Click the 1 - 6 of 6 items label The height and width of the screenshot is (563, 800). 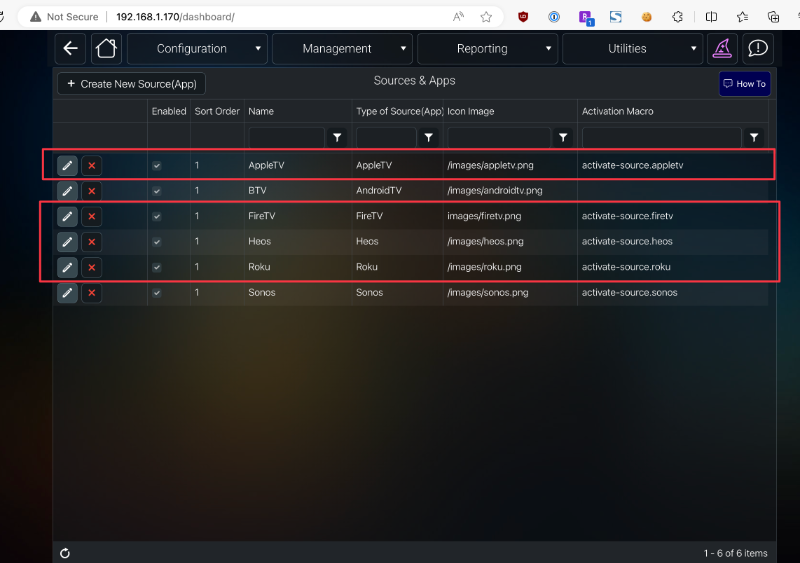tap(735, 553)
